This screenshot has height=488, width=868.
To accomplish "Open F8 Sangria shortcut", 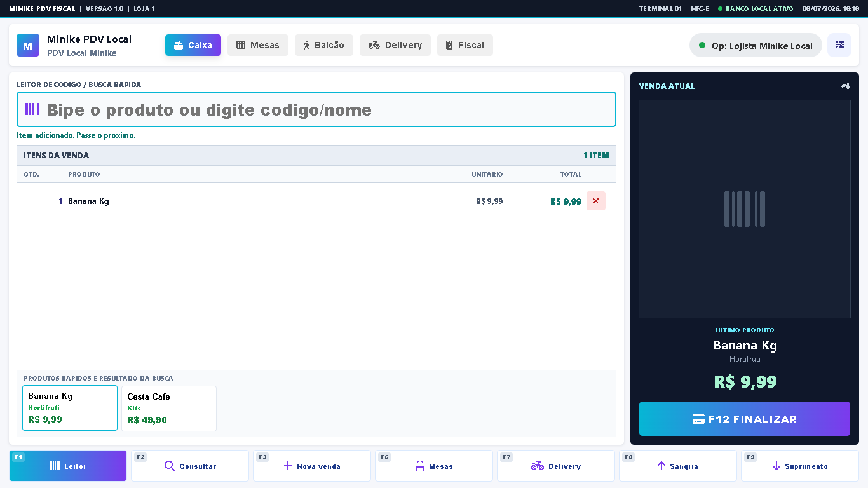I will point(678,466).
